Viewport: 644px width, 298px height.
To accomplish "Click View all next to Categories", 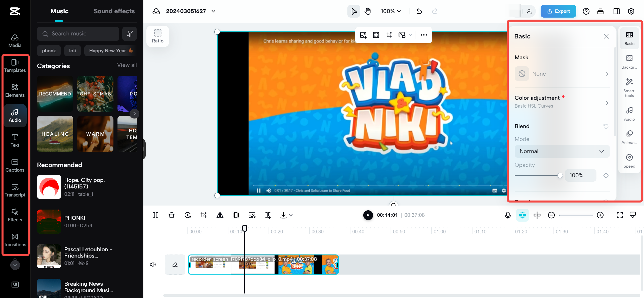I will pos(127,65).
